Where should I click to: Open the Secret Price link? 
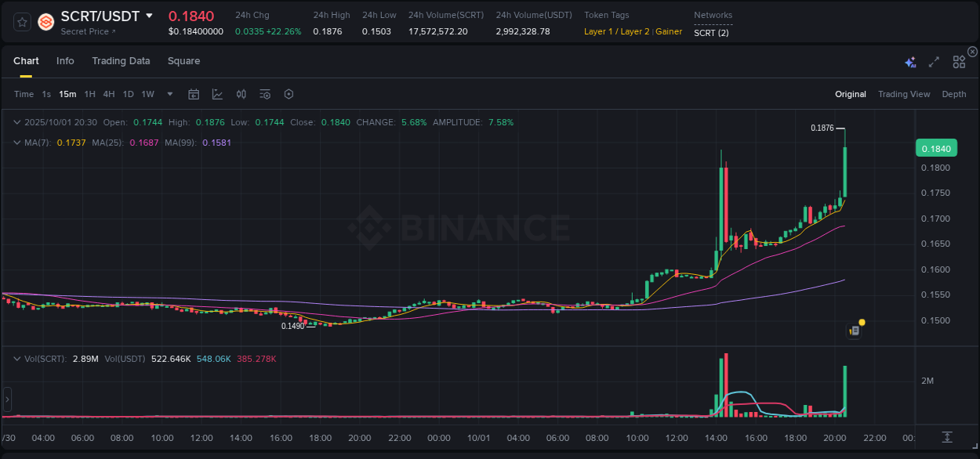[x=85, y=31]
